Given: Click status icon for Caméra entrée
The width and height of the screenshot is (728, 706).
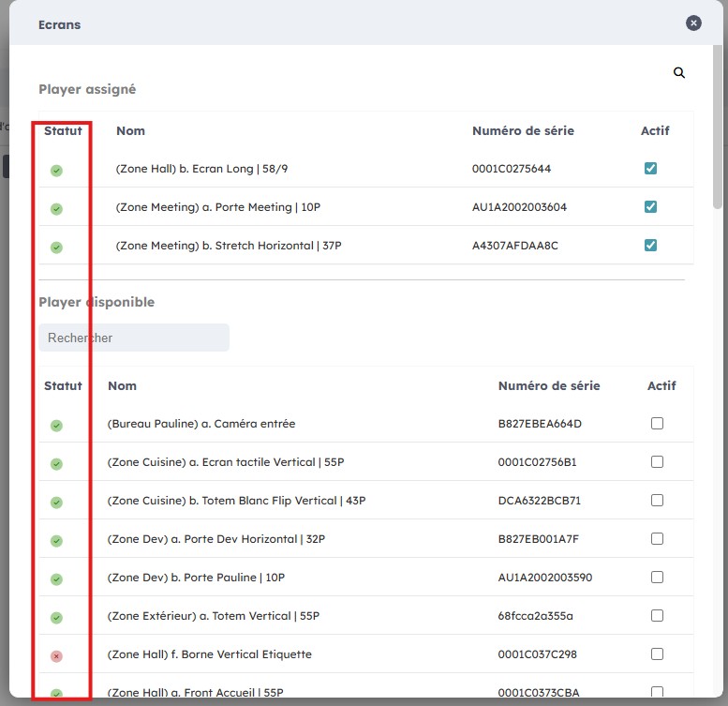Looking at the screenshot, I should click(x=56, y=425).
